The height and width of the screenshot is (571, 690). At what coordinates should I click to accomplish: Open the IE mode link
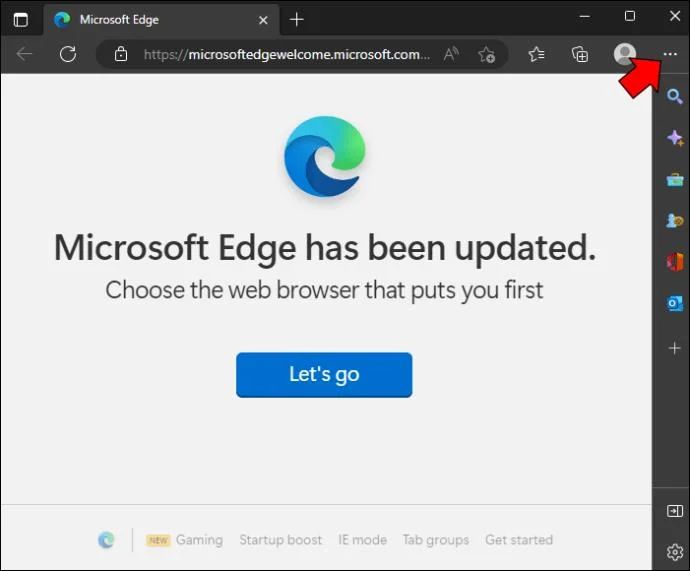(x=362, y=540)
